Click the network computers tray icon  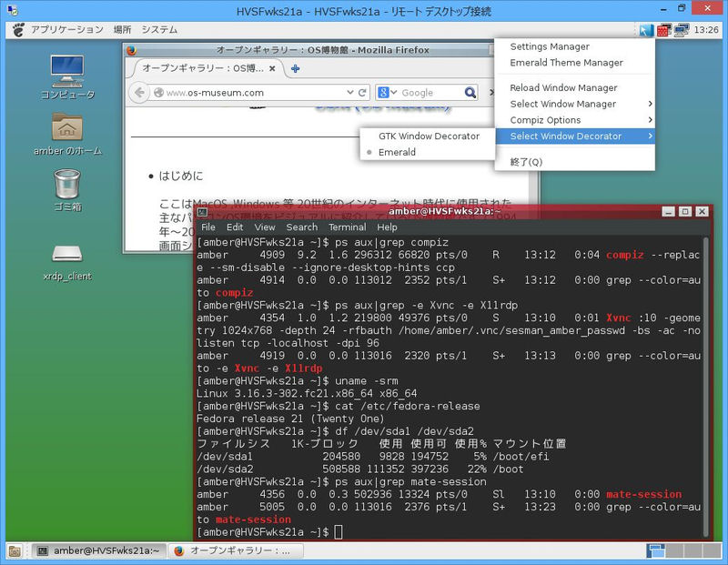pos(682,30)
